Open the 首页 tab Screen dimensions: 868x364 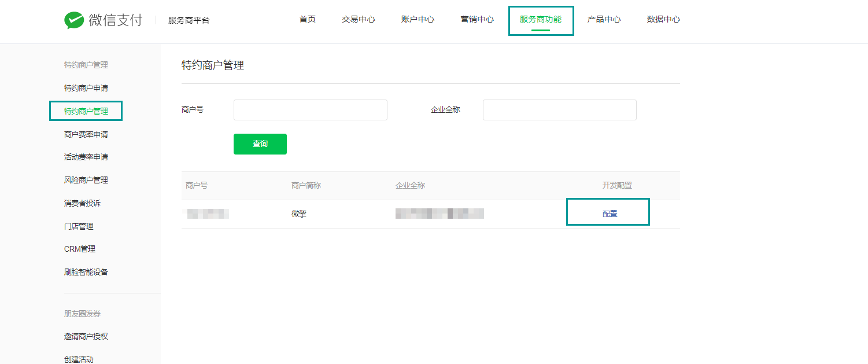point(308,19)
